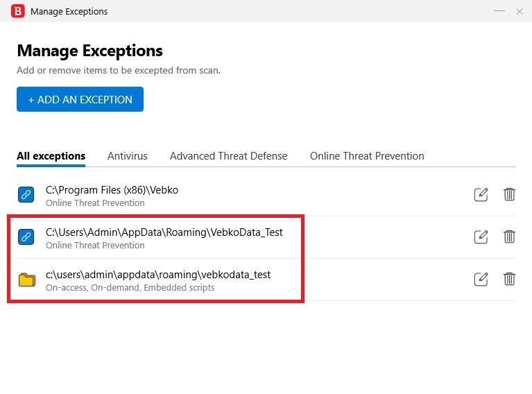The height and width of the screenshot is (394, 532).
Task: Delete the C:\Program Files (x86)\Vebko exception
Action: coord(509,195)
